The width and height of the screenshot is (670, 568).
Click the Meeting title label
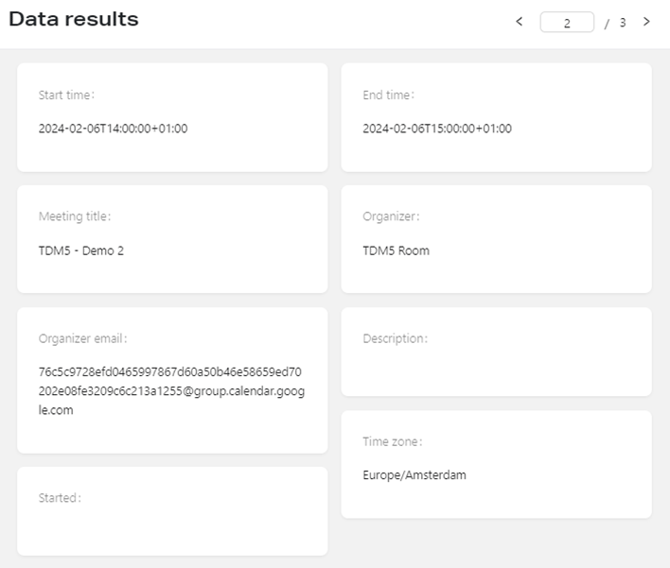tap(75, 216)
